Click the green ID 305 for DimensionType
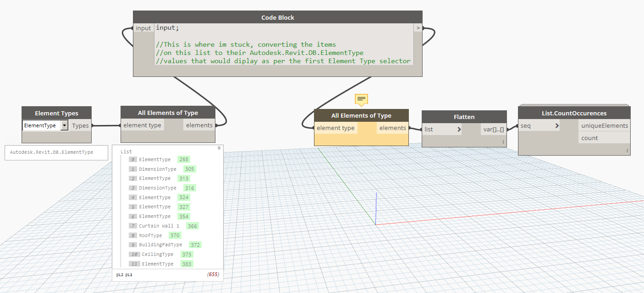The width and height of the screenshot is (644, 293). pos(189,169)
